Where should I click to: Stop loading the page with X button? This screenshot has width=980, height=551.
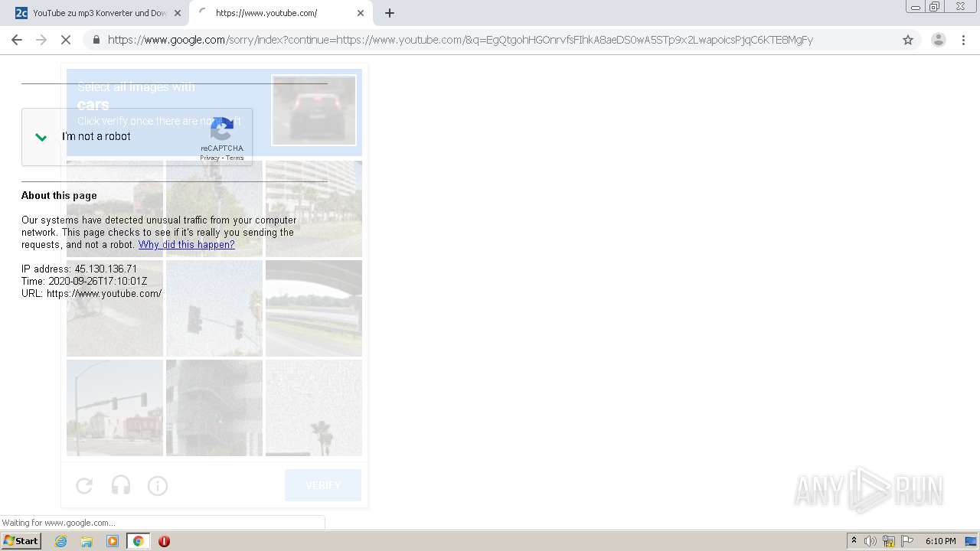tap(66, 40)
